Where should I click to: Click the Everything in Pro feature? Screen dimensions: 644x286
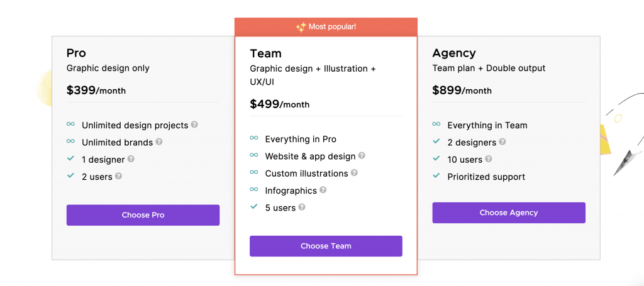[x=301, y=139]
